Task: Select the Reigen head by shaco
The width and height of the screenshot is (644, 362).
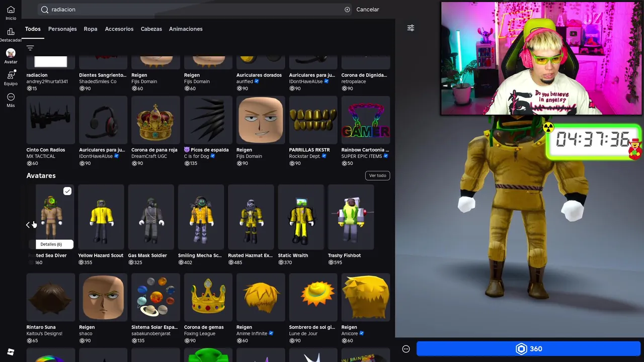Action: 103,297
